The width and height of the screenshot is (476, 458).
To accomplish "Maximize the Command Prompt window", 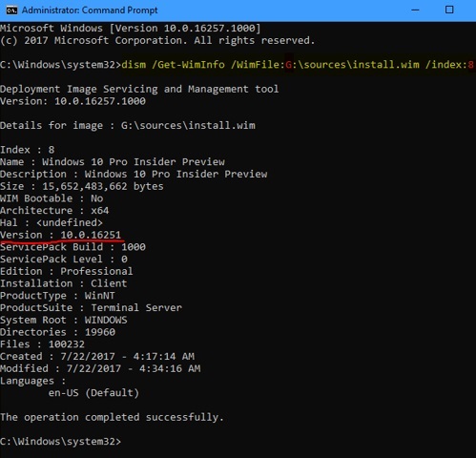I will point(449,10).
